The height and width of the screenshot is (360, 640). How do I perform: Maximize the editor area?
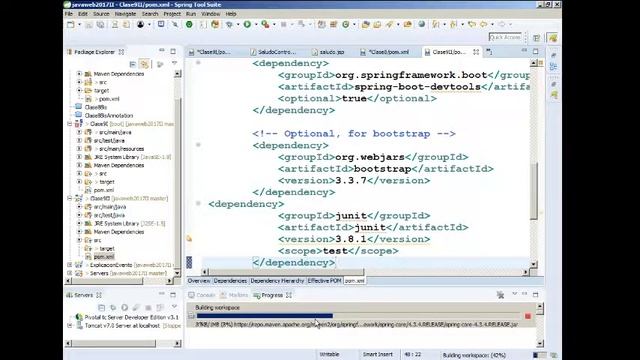(536, 51)
